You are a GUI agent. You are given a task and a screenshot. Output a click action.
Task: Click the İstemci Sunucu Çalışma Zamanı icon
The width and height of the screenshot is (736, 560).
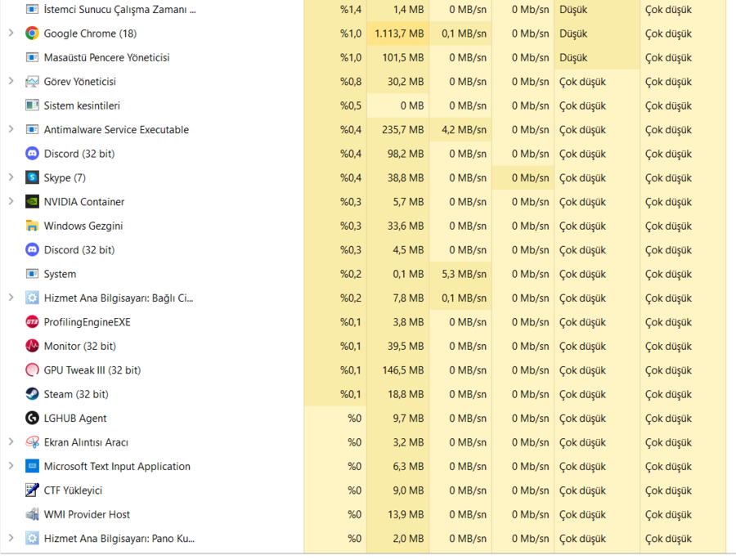(x=32, y=9)
